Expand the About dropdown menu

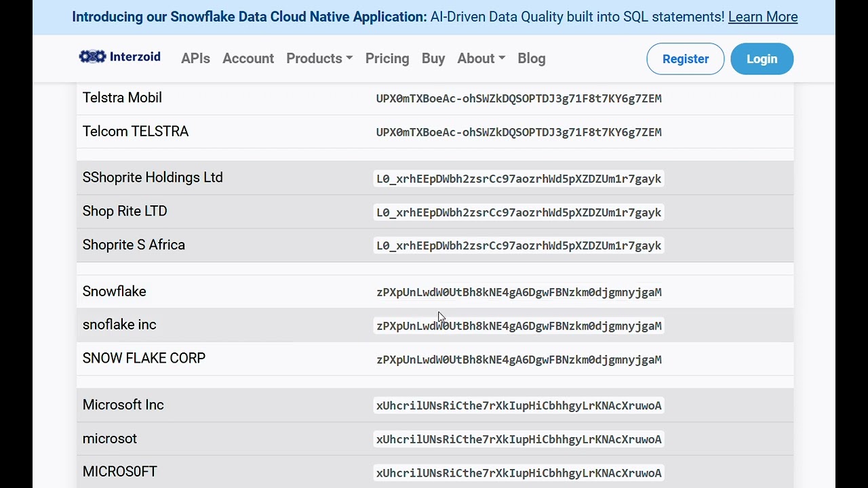pyautogui.click(x=481, y=58)
